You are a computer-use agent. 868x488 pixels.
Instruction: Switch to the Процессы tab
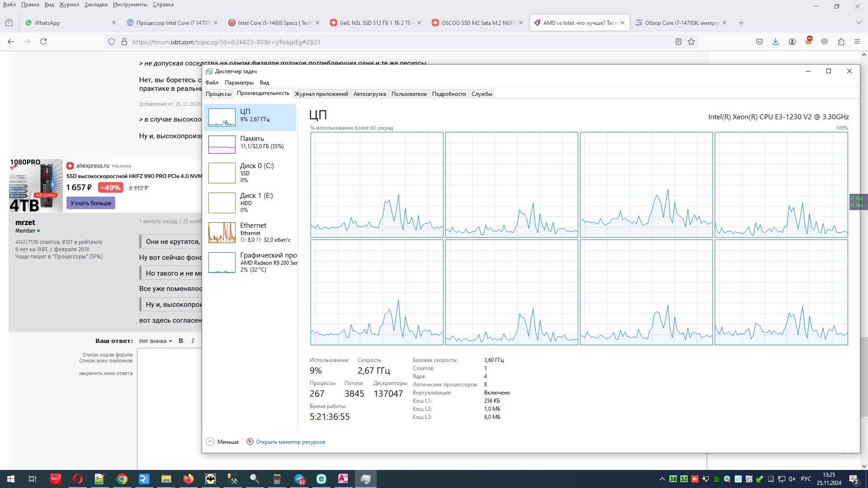(x=218, y=94)
